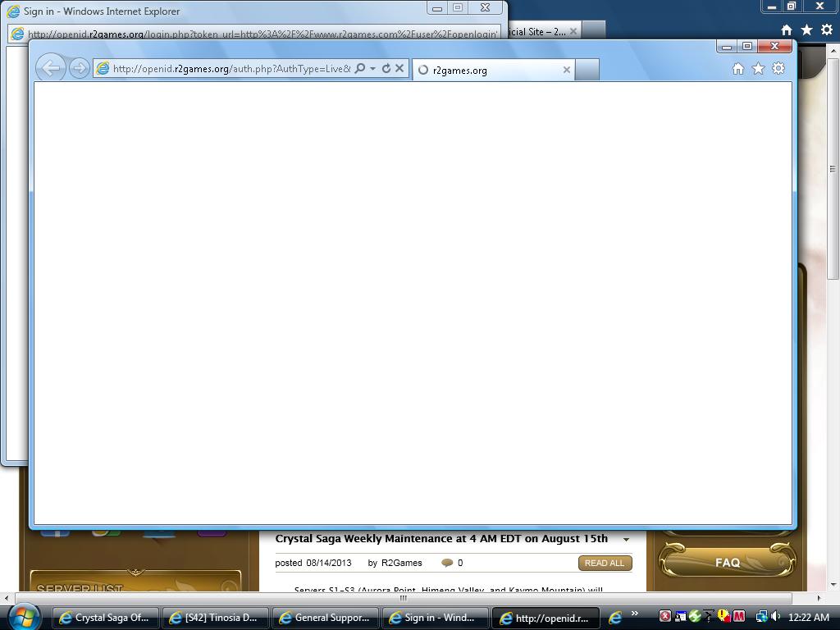The width and height of the screenshot is (840, 630).
Task: Open Favorites star in the front auth window
Action: [x=758, y=69]
